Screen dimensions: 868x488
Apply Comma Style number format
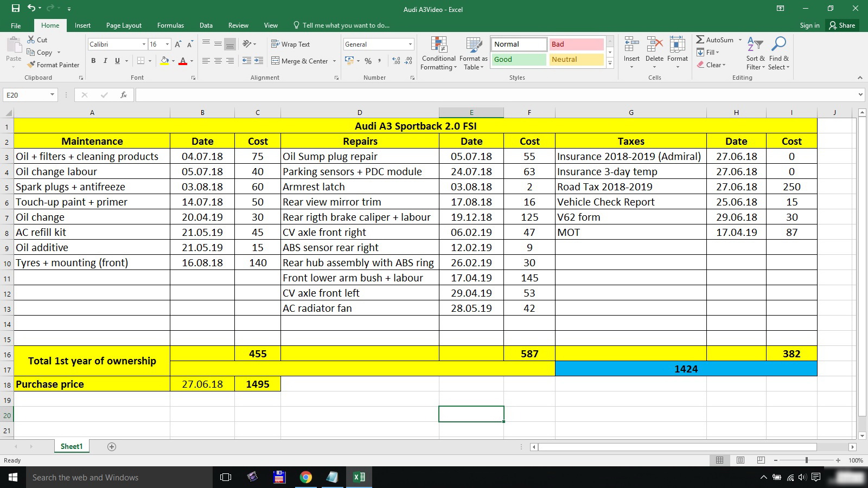coord(379,61)
